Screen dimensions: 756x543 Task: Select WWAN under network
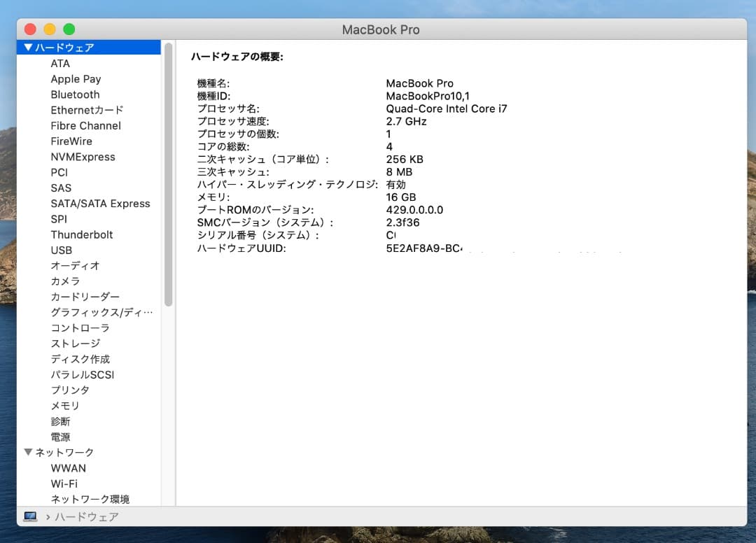[x=69, y=468]
